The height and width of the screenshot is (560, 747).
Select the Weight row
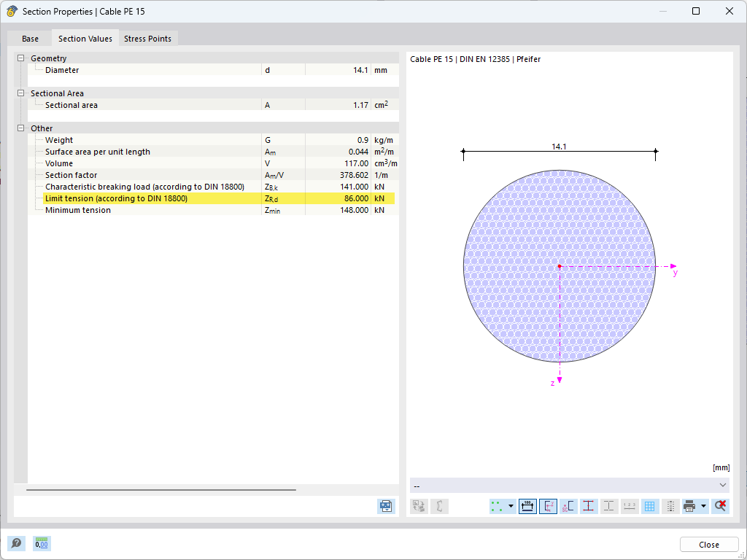point(213,140)
